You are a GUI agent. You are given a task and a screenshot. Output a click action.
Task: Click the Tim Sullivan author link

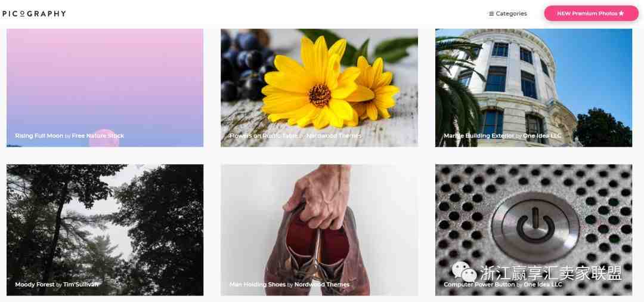pyautogui.click(x=80, y=284)
